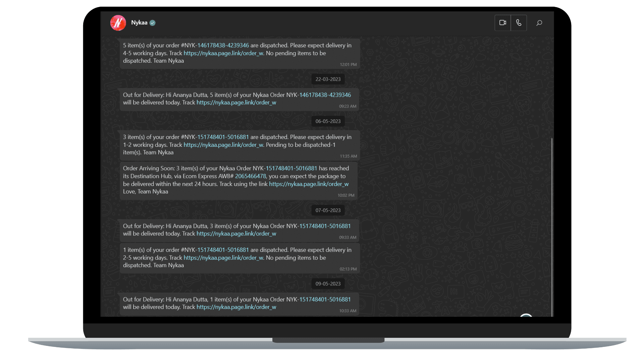Click scroll-to-bottom button at chat corner
644x362 pixels.
[526, 315]
